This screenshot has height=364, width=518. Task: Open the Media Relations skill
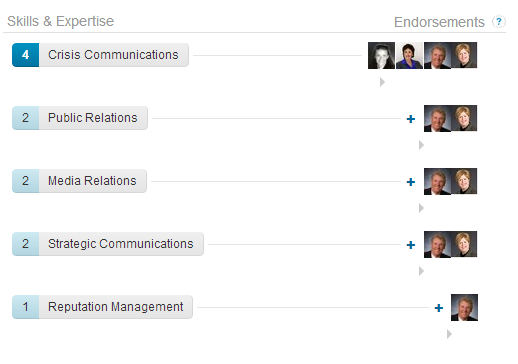point(93,181)
